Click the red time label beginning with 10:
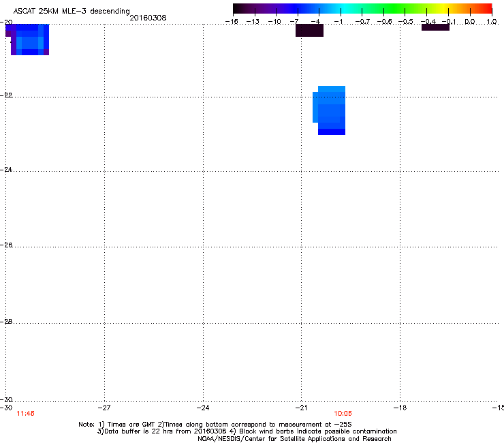The width and height of the screenshot is (504, 443). click(x=343, y=414)
